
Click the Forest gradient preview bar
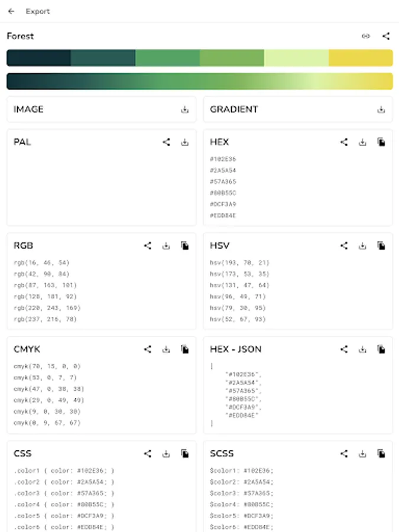(199, 81)
